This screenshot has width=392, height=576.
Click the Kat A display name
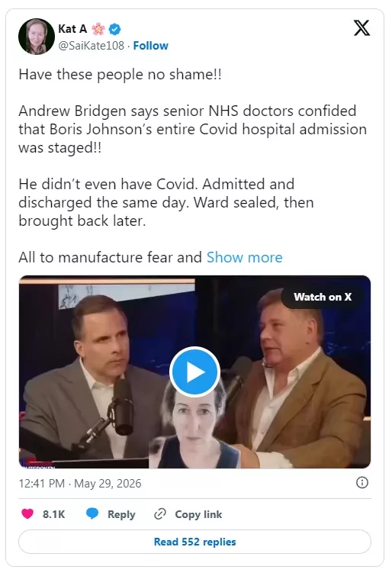pyautogui.click(x=72, y=29)
